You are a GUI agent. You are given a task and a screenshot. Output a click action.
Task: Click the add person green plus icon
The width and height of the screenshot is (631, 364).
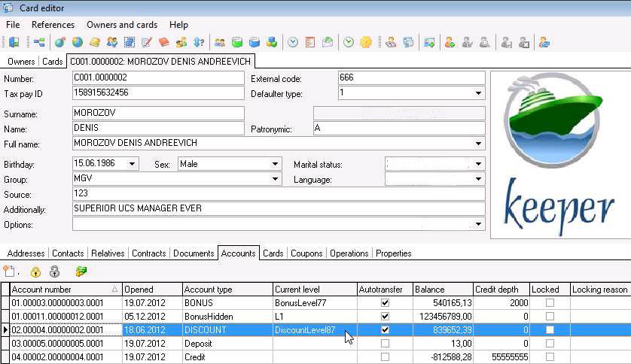point(450,42)
